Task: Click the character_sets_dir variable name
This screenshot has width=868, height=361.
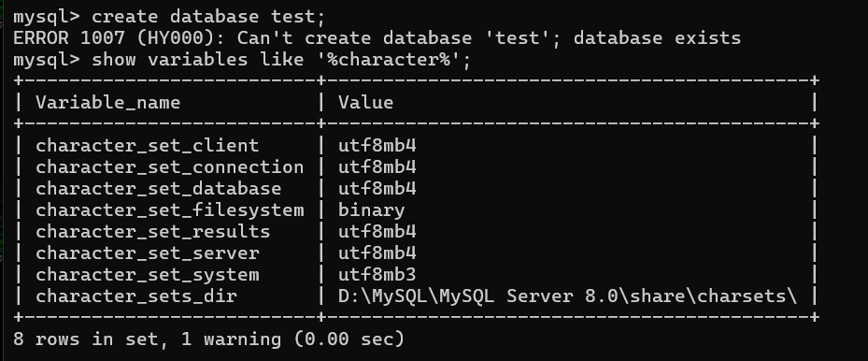Action: (136, 296)
